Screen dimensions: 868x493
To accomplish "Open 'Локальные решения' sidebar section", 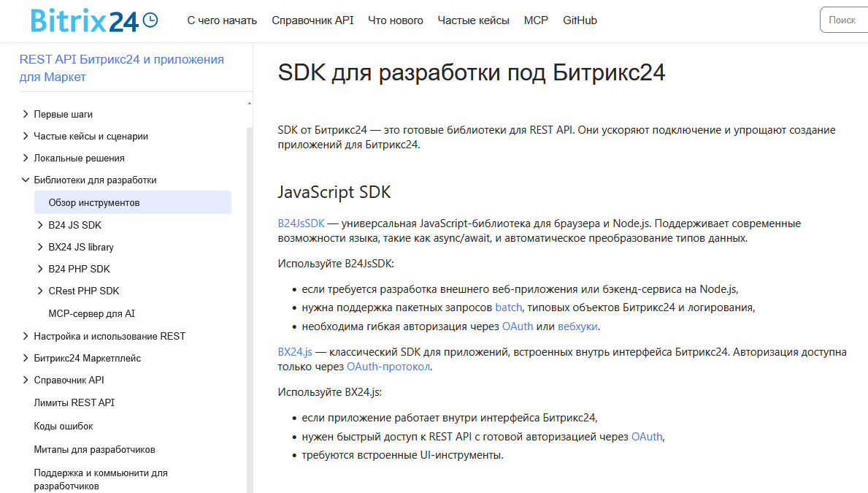I will pyautogui.click(x=79, y=158).
